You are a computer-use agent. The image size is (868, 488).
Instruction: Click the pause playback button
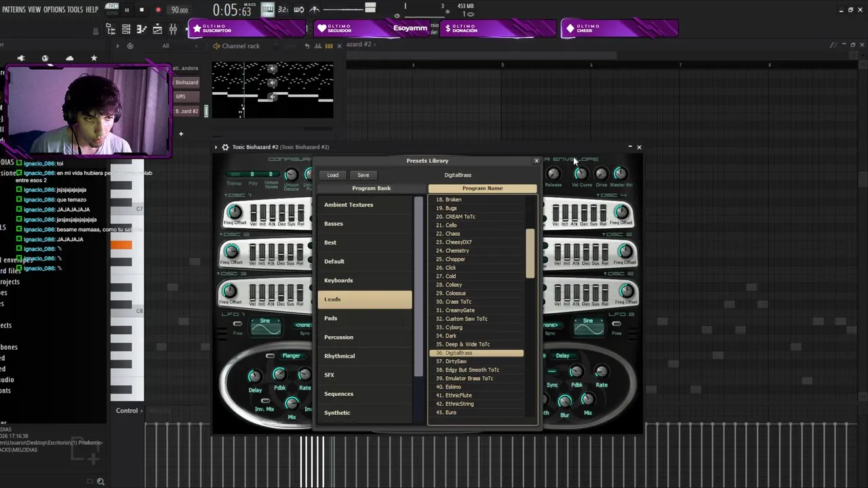click(126, 10)
